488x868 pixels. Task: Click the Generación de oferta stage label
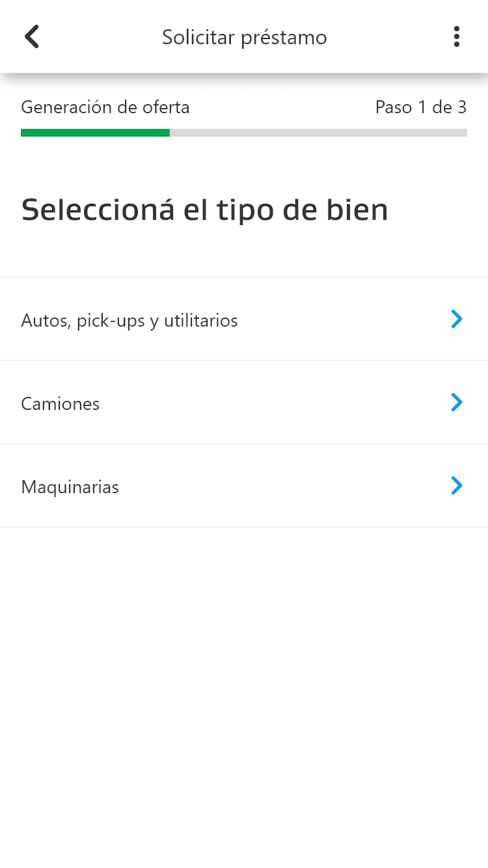click(x=105, y=107)
